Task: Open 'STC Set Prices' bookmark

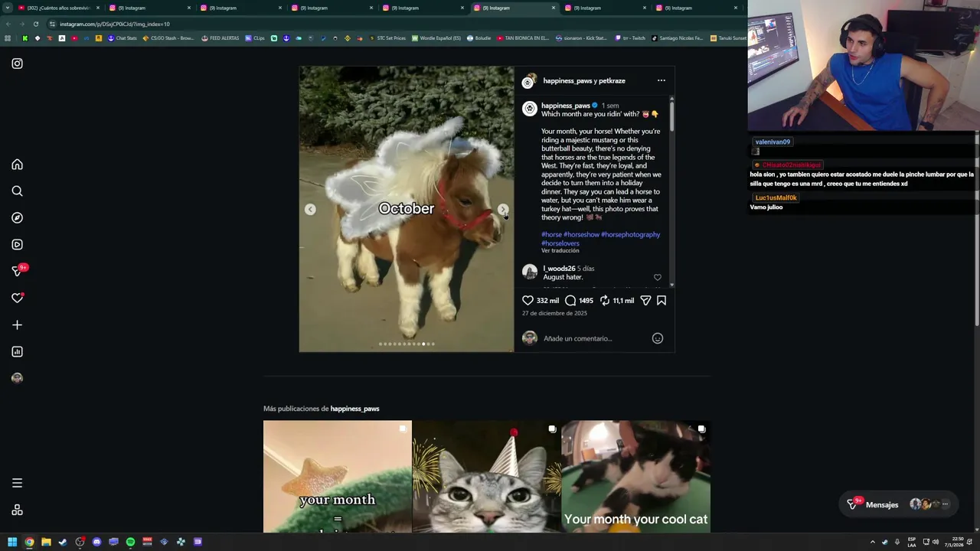Action: pos(387,38)
